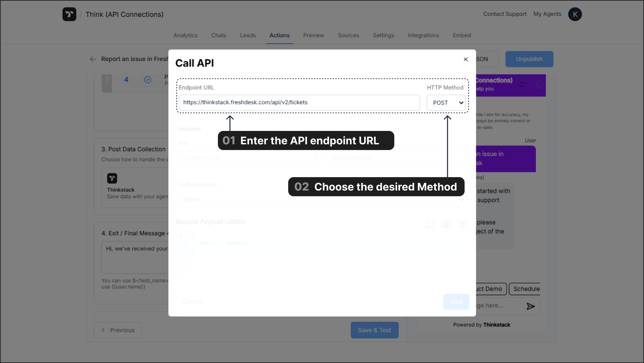This screenshot has height=363, width=644.
Task: Click the drag handle on step 4 row
Action: click(x=107, y=80)
